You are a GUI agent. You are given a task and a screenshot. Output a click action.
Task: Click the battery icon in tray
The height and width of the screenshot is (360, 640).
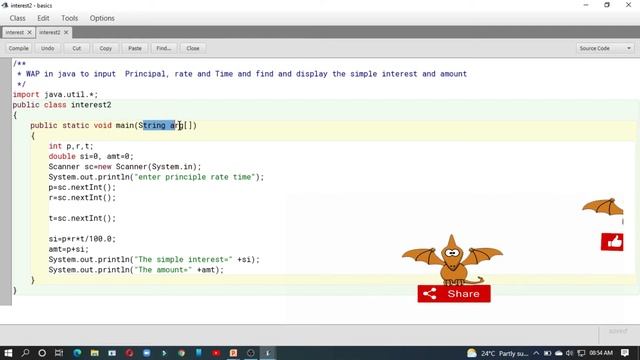coord(547,353)
